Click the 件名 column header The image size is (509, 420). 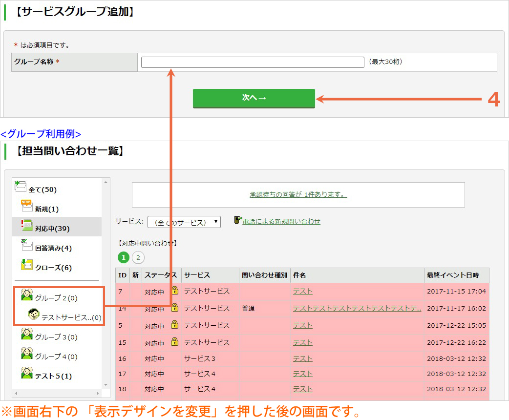click(x=357, y=275)
